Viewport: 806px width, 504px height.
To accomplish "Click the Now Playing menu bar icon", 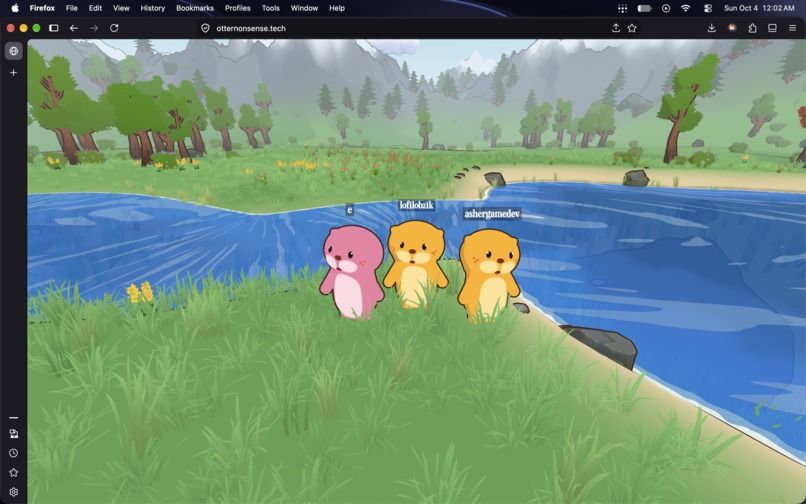I will tap(666, 8).
